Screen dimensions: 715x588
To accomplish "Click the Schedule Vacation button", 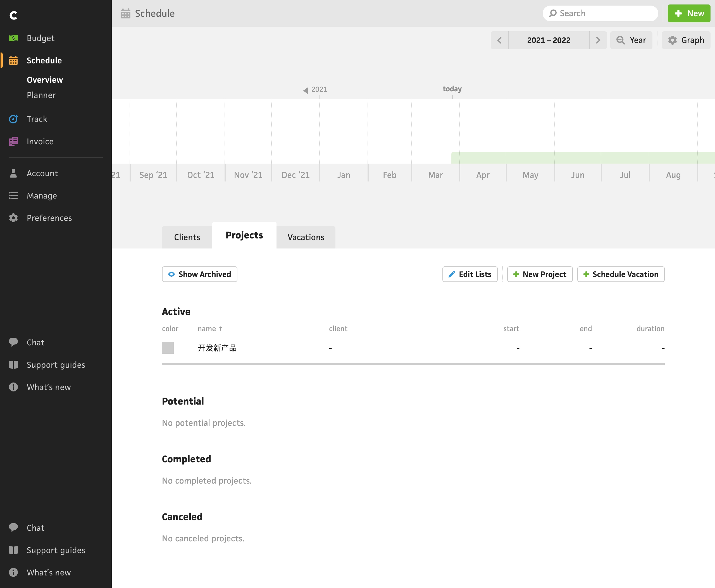I will (621, 274).
